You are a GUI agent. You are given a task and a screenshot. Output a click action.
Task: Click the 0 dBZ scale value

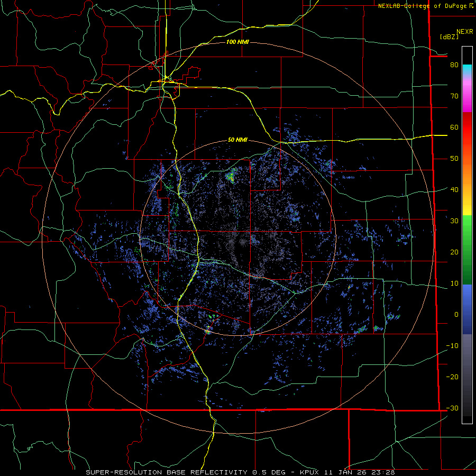[456, 315]
